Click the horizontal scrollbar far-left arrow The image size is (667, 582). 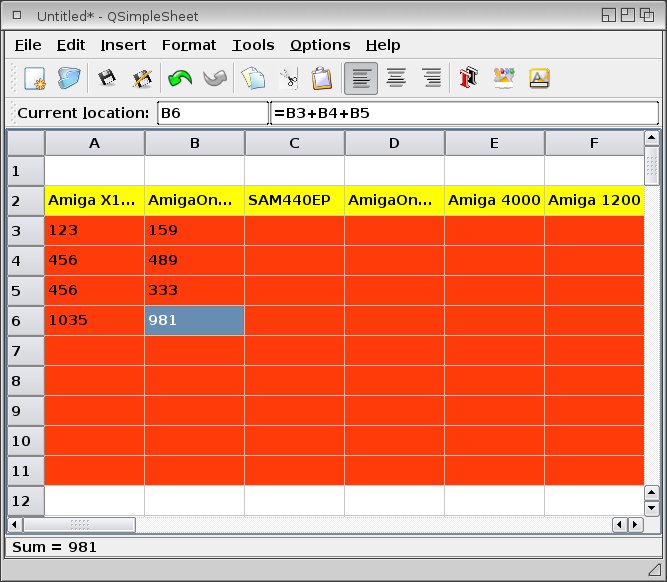pos(14,525)
